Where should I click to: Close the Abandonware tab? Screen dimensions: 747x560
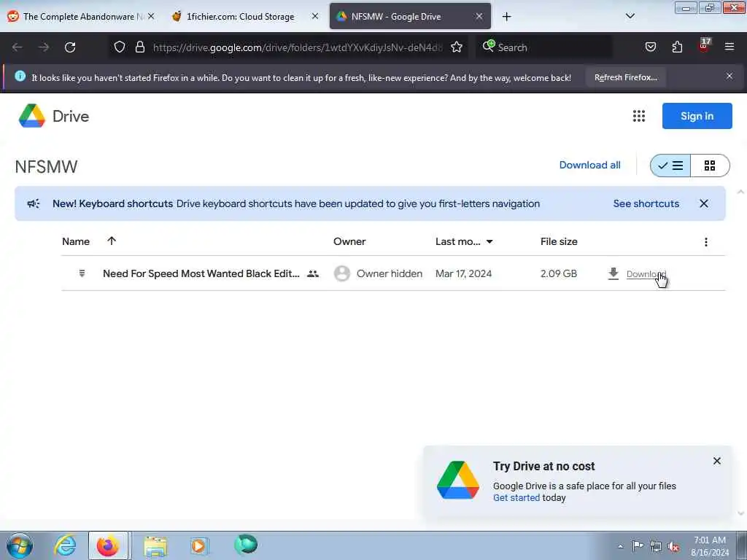click(151, 16)
